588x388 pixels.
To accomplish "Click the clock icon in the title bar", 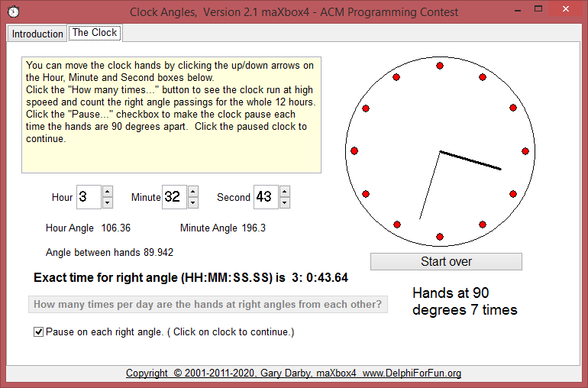I will click(13, 11).
